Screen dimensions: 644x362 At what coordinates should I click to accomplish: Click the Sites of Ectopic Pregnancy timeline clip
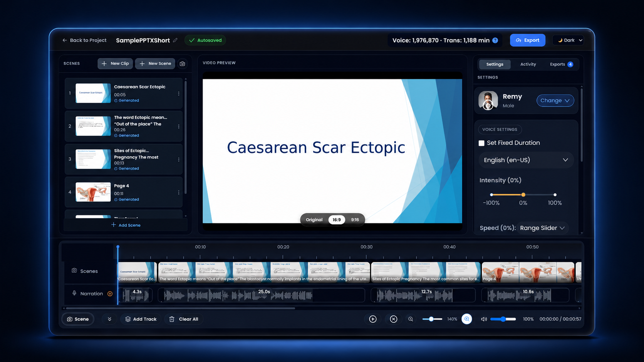426,272
